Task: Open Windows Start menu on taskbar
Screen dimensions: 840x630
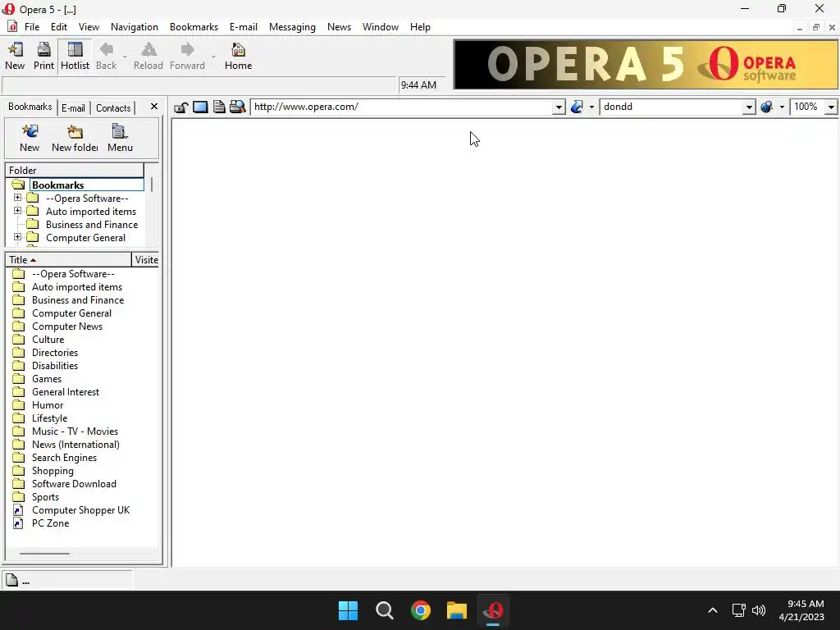Action: click(x=348, y=610)
